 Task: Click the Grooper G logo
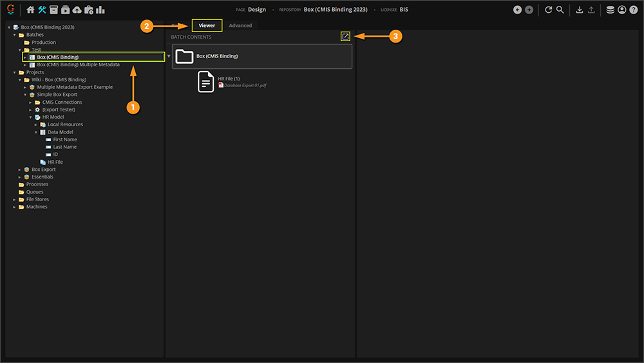[11, 9]
